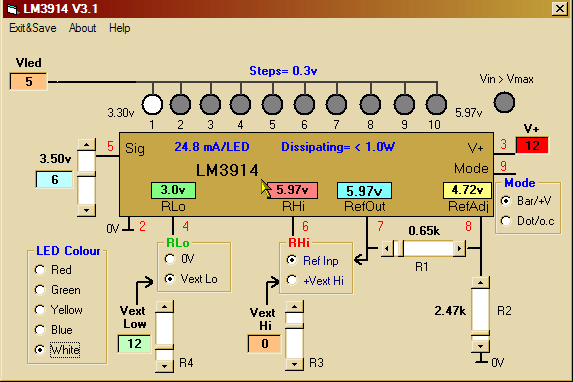Image resolution: width=573 pixels, height=382 pixels.
Task: Click the up arrow on the Sig voltage scrollbar
Action: pyautogui.click(x=87, y=145)
